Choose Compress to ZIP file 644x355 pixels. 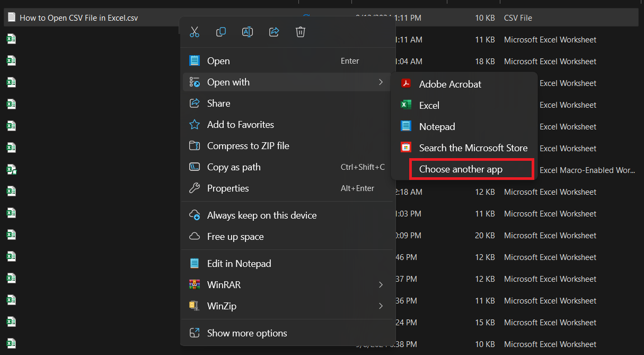click(x=288, y=146)
